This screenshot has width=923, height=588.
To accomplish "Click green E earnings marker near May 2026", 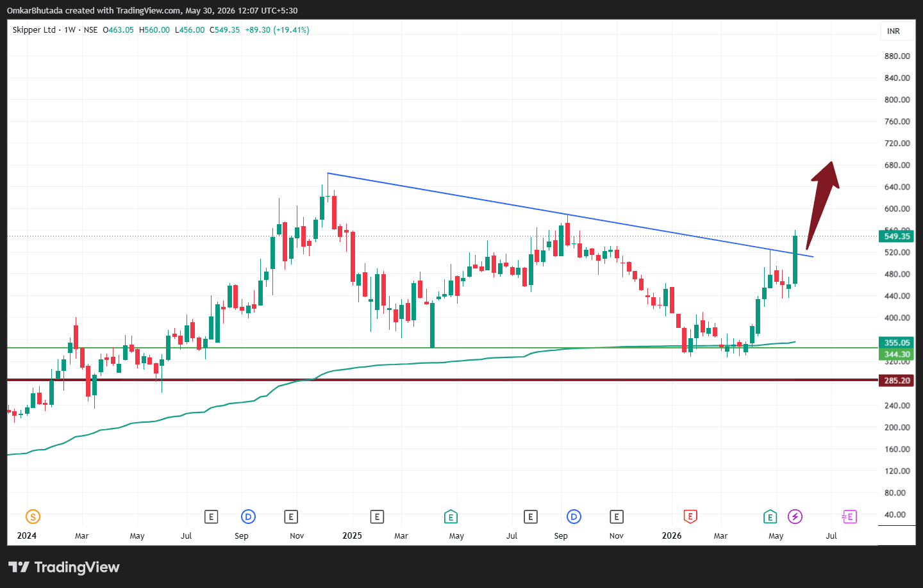I will 770,516.
